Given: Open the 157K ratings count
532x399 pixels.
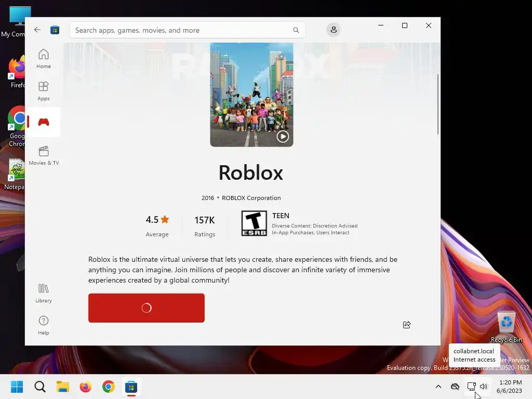Looking at the screenshot, I should (x=205, y=225).
